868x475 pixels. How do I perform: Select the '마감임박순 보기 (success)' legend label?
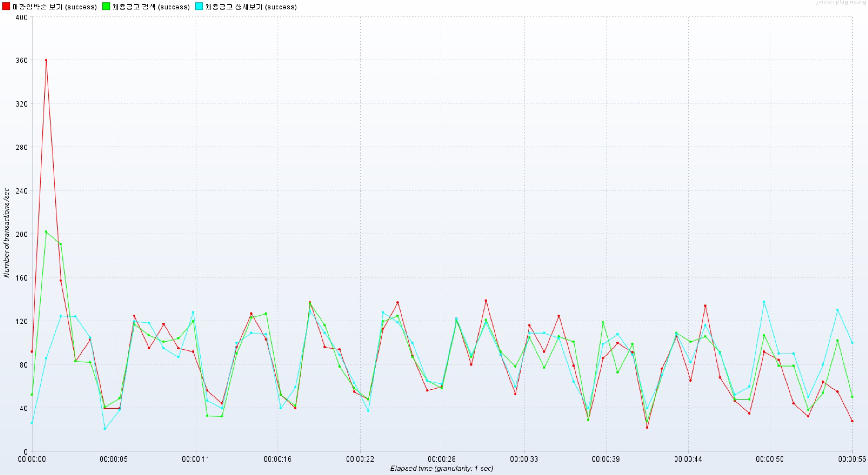coord(54,7)
